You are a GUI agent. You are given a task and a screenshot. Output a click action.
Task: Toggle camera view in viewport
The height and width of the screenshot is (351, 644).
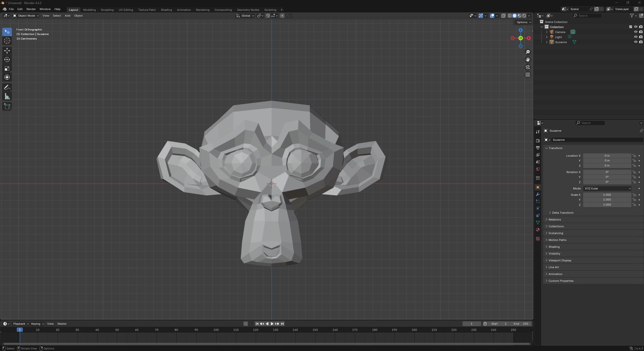pyautogui.click(x=527, y=67)
